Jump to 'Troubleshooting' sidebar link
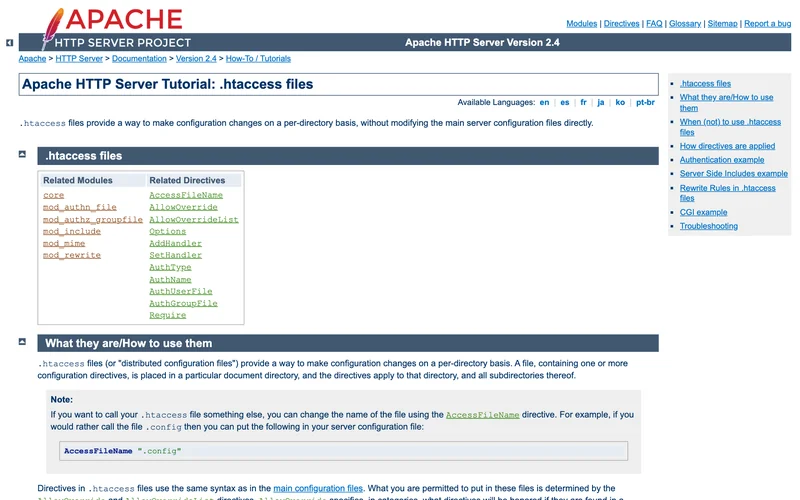The image size is (800, 500). 709,226
